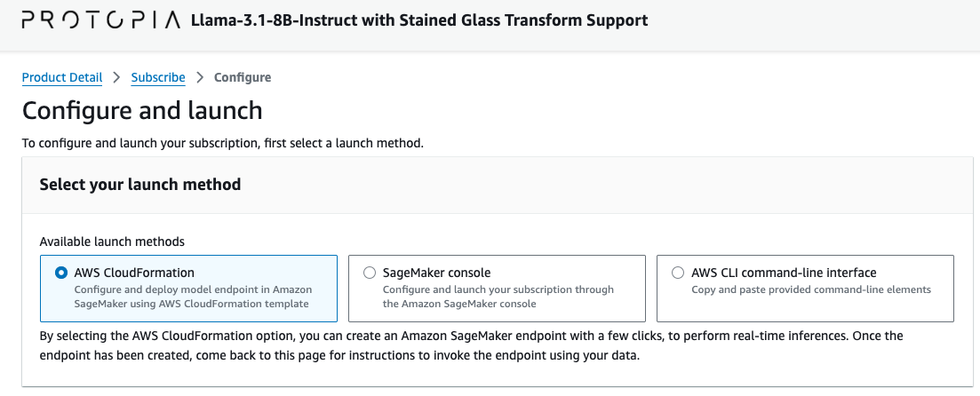Click the Llama-3.1-8B-Instruct product title
The image size is (980, 396).
[x=419, y=20]
